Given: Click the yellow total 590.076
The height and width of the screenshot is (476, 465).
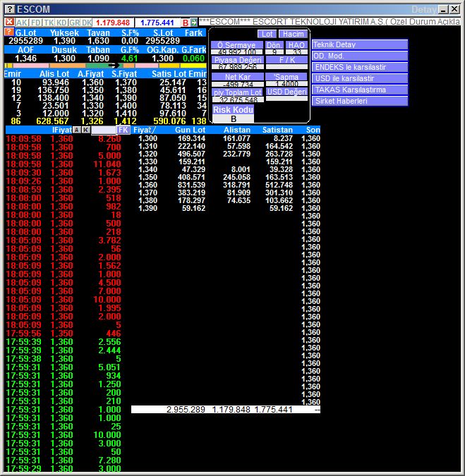Looking at the screenshot, I should point(169,121).
